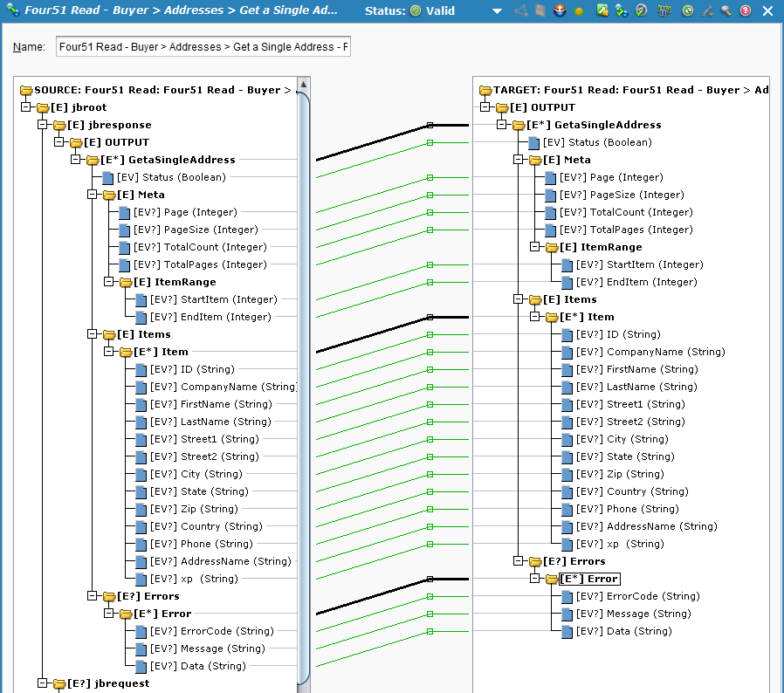
Task: Click the circular arrow icon with green checkmark
Action: [641, 11]
